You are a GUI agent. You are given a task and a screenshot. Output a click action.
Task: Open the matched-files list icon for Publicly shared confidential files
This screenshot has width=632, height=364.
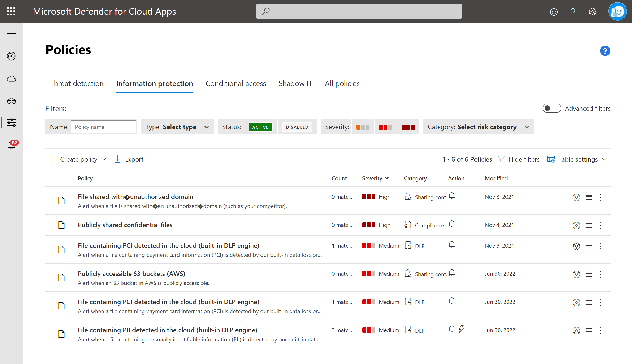click(589, 225)
